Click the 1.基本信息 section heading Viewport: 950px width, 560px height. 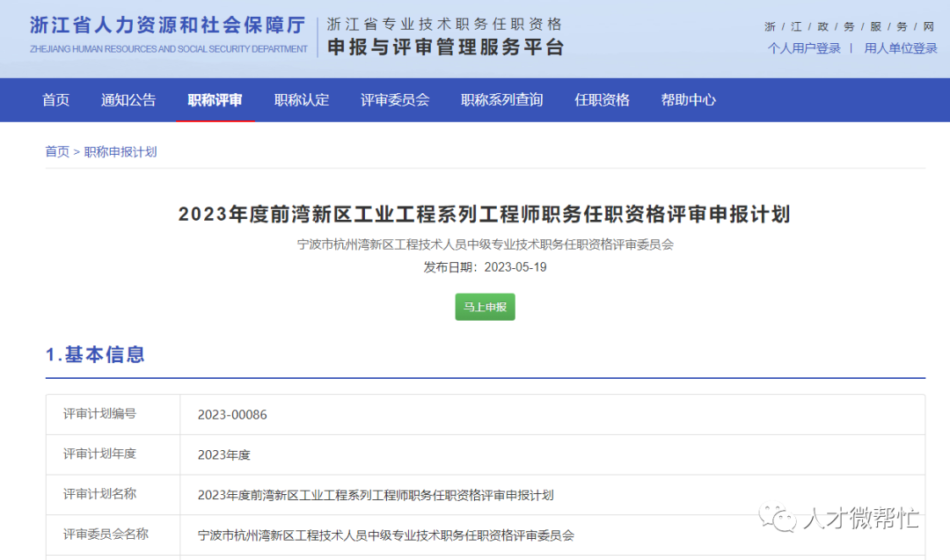coord(95,354)
